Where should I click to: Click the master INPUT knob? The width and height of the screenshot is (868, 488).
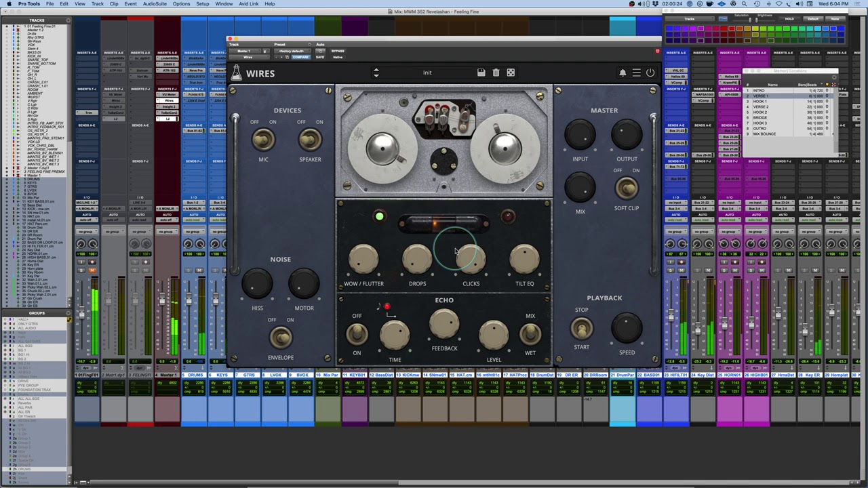(x=580, y=135)
